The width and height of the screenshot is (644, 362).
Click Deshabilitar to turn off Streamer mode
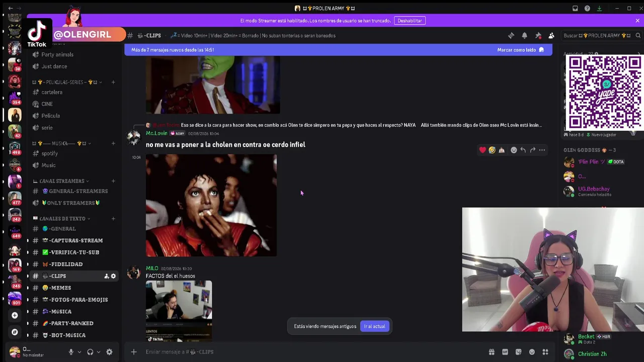(410, 21)
